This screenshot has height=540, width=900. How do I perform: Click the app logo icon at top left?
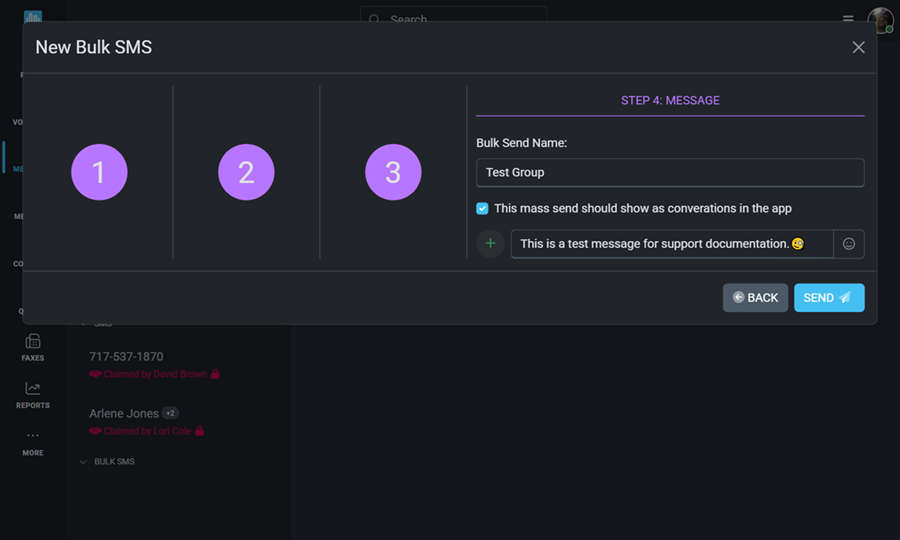(x=33, y=17)
